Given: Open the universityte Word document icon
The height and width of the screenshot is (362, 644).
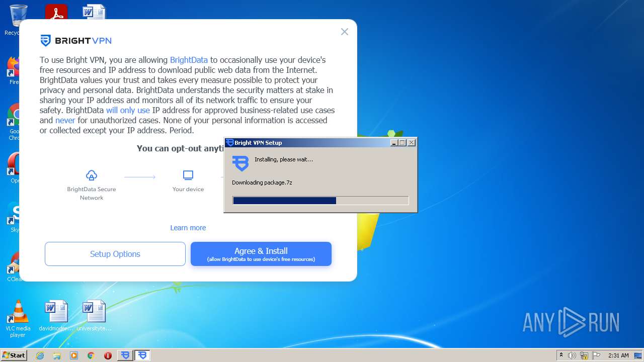Looking at the screenshot, I should tap(94, 316).
